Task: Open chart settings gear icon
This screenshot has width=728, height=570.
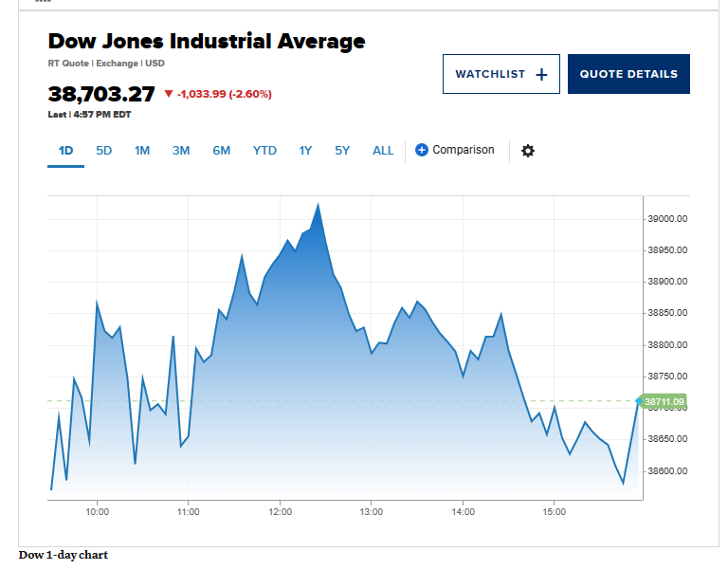Action: coord(528,151)
